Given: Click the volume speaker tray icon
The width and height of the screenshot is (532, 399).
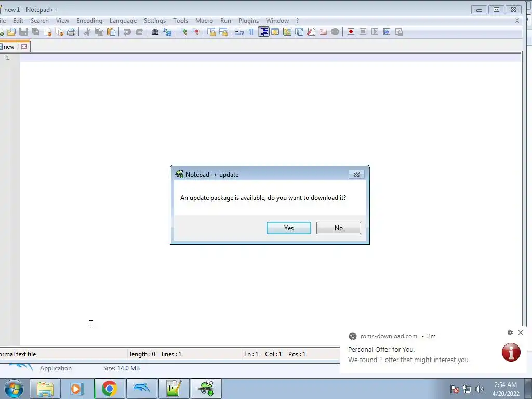Looking at the screenshot, I should (x=480, y=389).
